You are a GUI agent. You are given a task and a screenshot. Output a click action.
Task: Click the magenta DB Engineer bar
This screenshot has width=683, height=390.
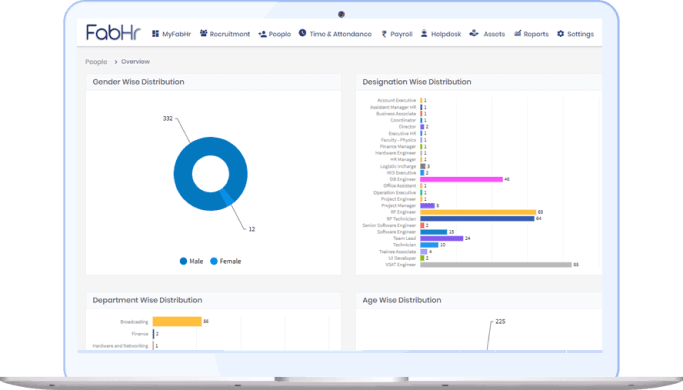(x=461, y=179)
